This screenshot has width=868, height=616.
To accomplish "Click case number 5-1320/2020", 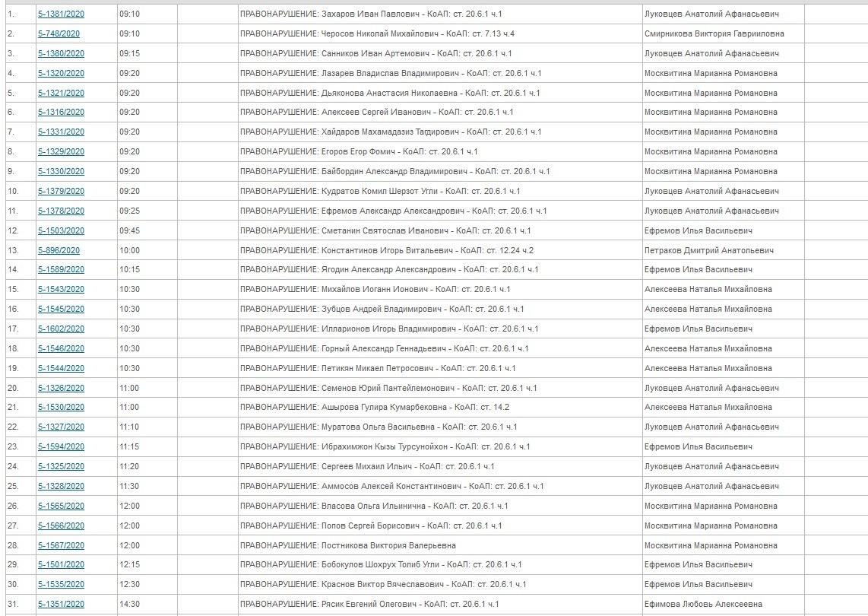I will [x=61, y=73].
